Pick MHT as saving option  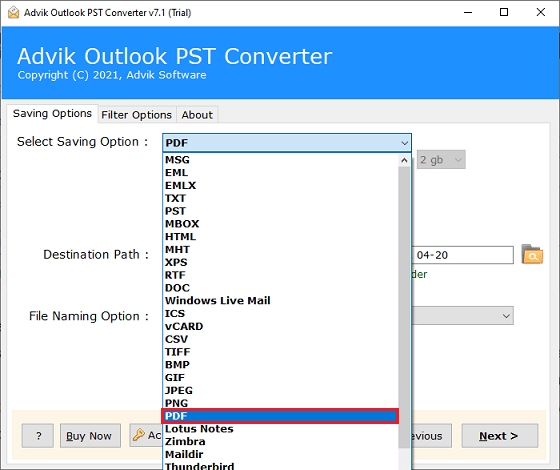280,250
